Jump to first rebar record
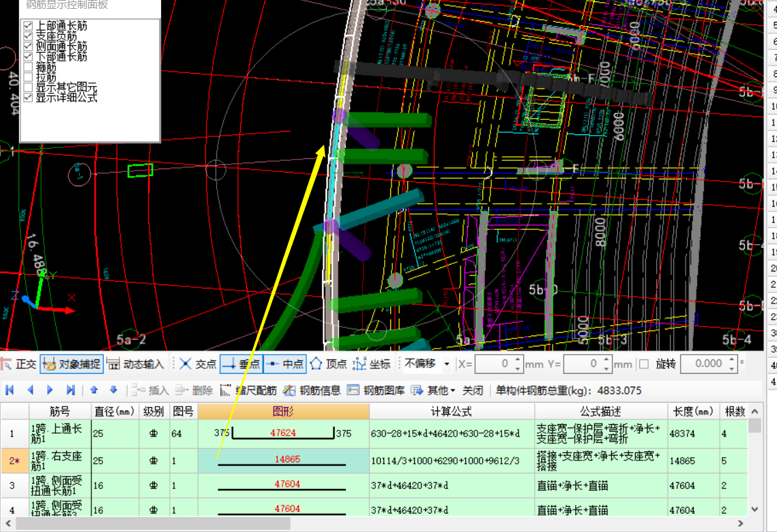The height and width of the screenshot is (532, 777). pos(10,390)
